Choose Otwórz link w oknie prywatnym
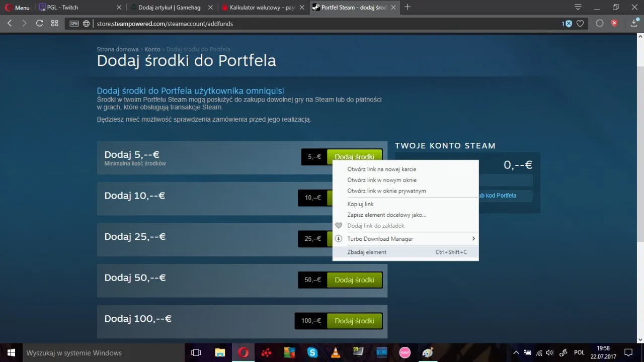 point(406,191)
